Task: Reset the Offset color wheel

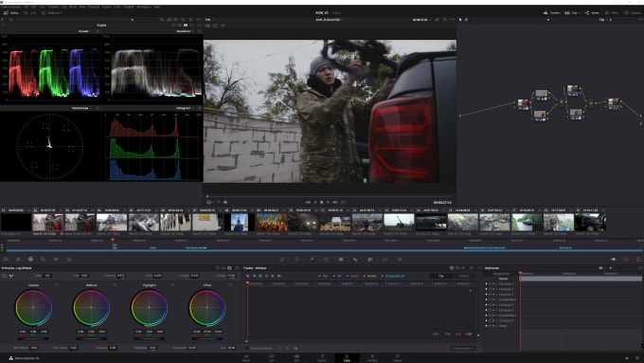Action: coord(230,285)
